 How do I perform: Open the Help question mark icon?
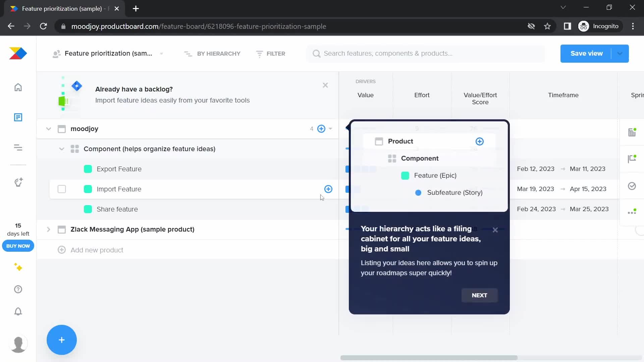pos(18,289)
